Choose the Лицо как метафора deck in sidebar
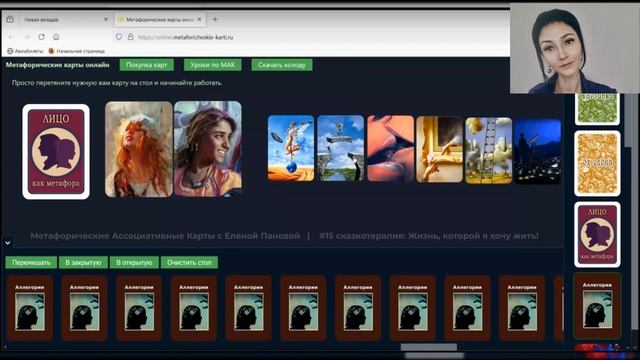Viewport: 640px width, 360px height. pyautogui.click(x=597, y=234)
